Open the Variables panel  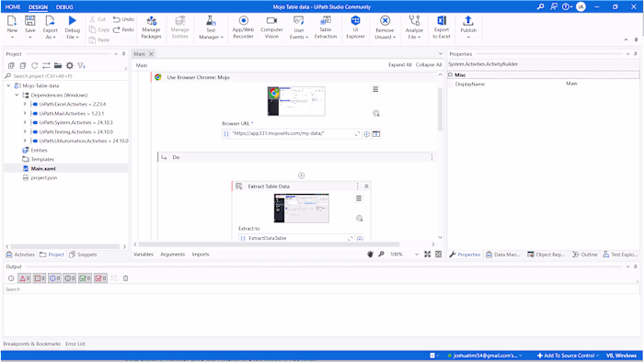(x=144, y=255)
